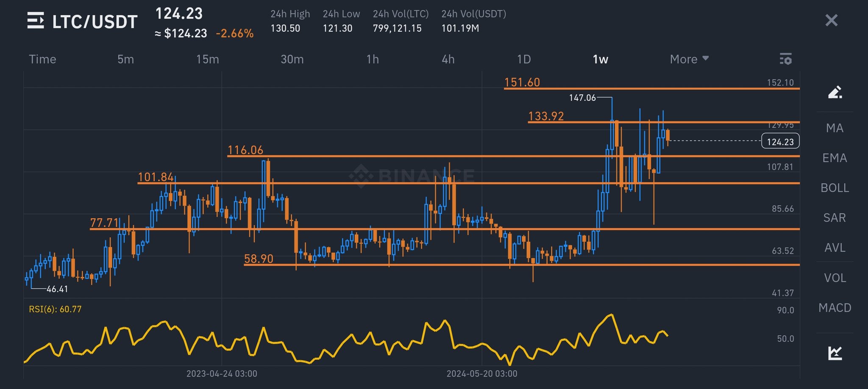Open chart settings icon beside More
The image size is (868, 389).
pos(786,59)
